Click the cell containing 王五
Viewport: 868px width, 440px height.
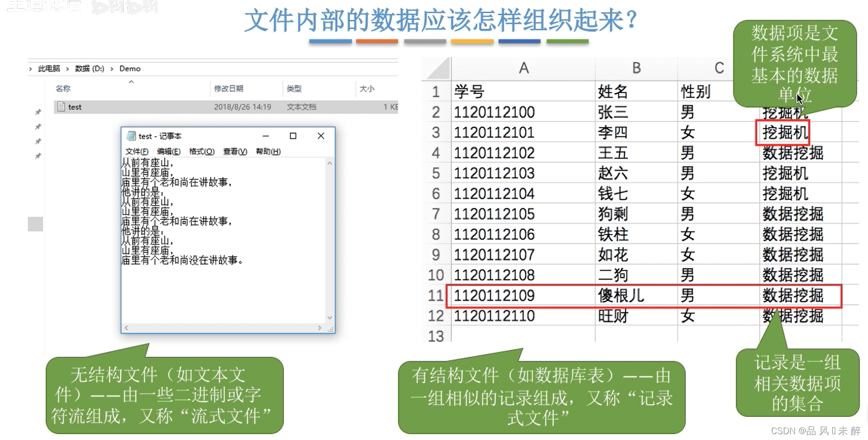coord(636,153)
